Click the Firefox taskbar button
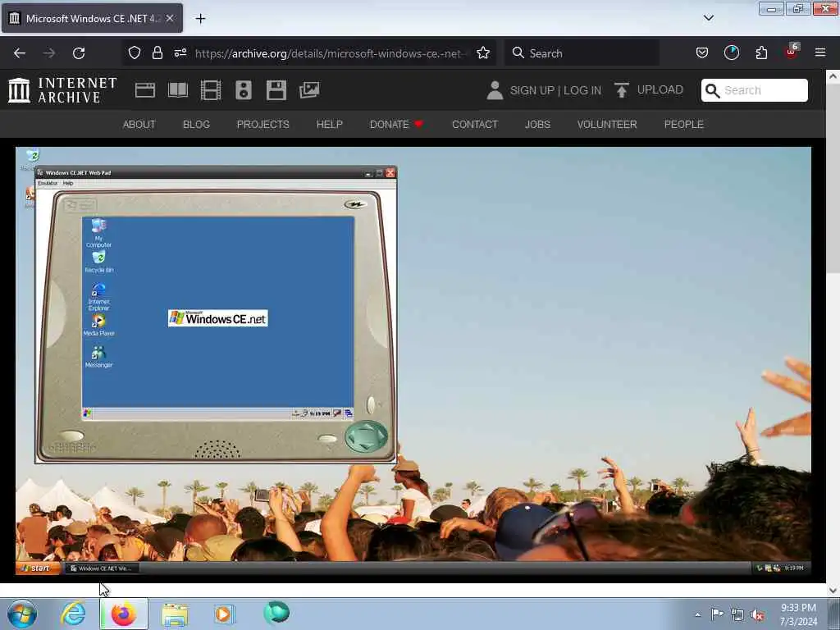Viewport: 840px width, 630px height. click(124, 614)
